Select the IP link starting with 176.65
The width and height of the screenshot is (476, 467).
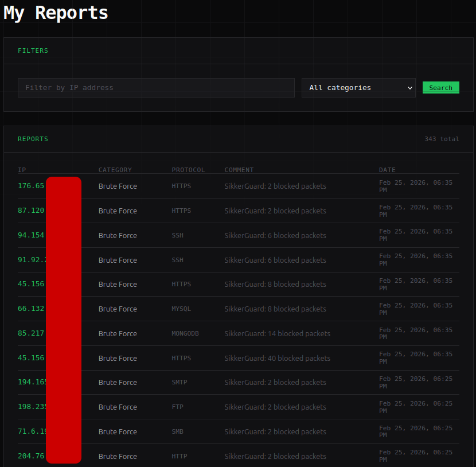pos(30,186)
